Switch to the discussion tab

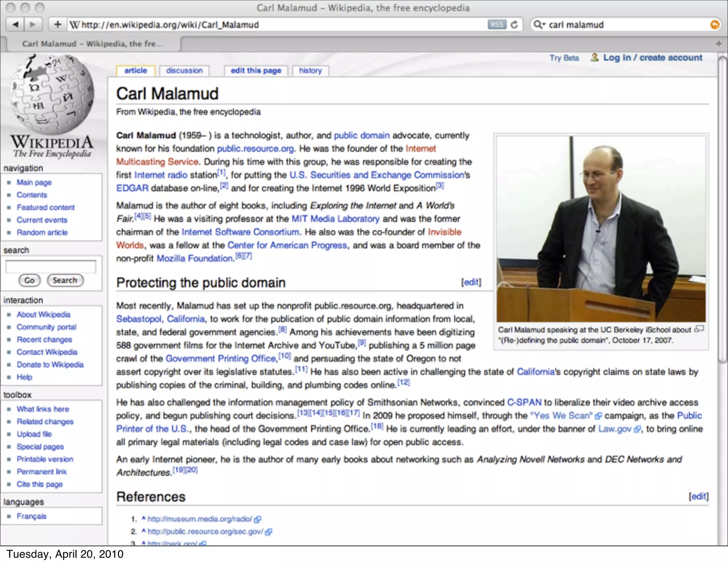pyautogui.click(x=184, y=71)
